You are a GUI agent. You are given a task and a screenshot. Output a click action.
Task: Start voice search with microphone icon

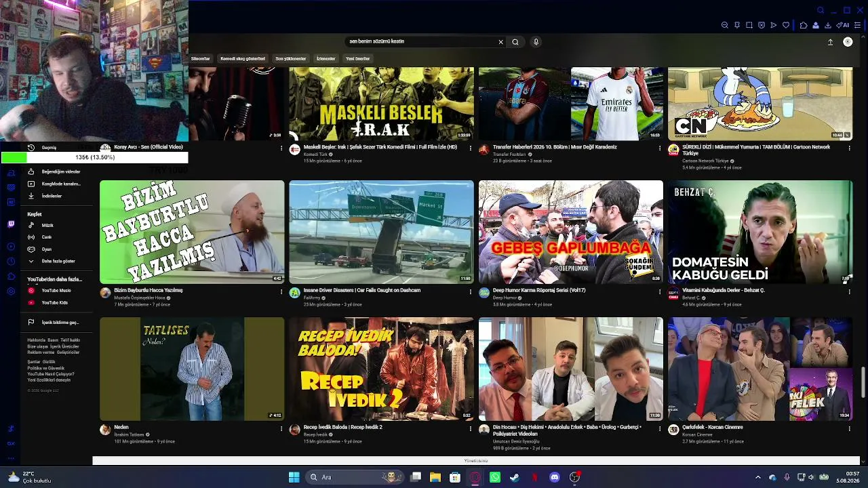(x=536, y=42)
